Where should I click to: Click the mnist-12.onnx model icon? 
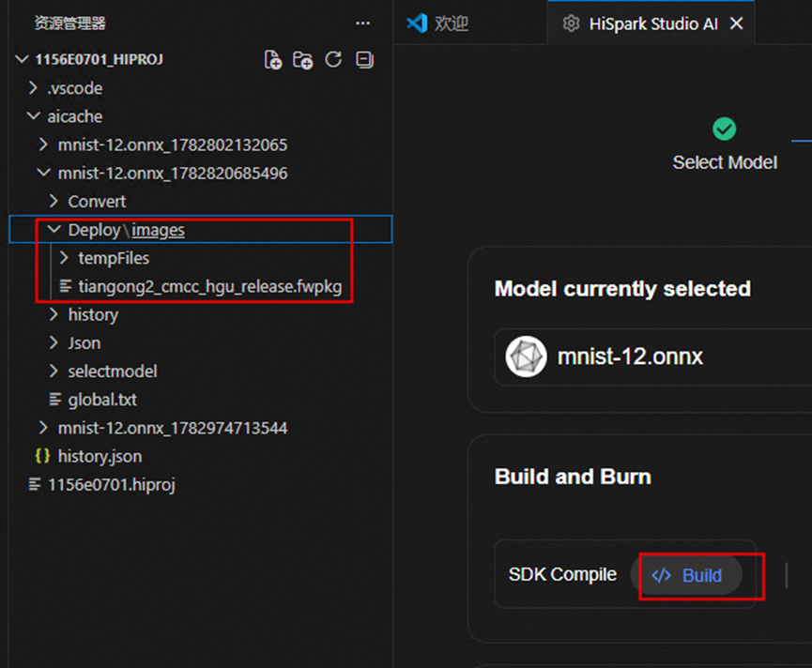tap(526, 357)
